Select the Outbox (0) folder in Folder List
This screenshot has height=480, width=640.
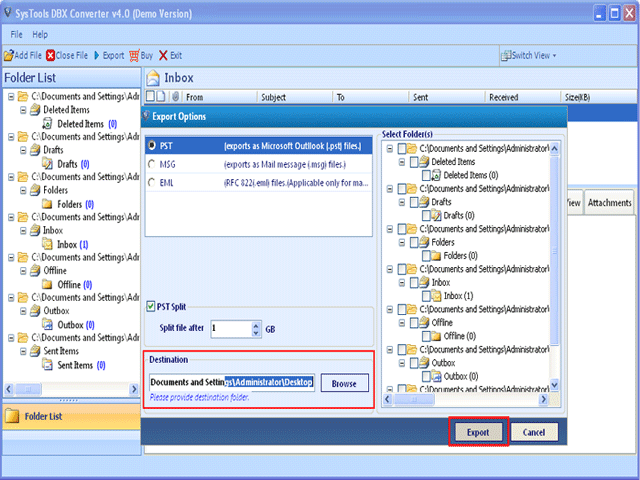point(76,325)
